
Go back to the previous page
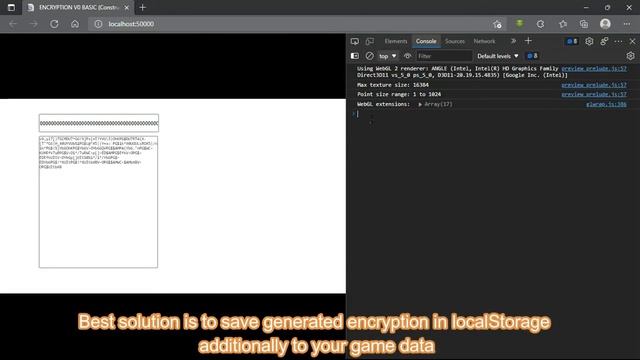click(13, 24)
